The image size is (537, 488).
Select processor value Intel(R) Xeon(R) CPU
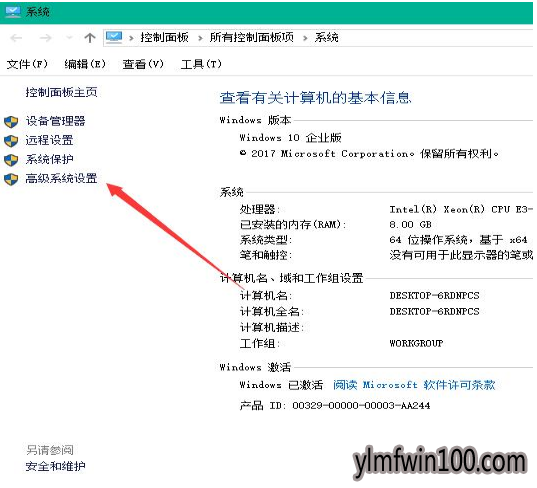[461, 209]
